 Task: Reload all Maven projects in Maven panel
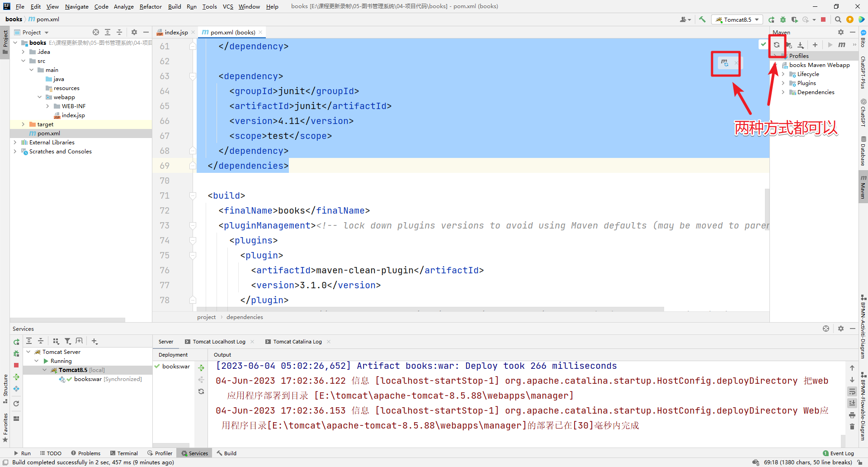(x=777, y=45)
